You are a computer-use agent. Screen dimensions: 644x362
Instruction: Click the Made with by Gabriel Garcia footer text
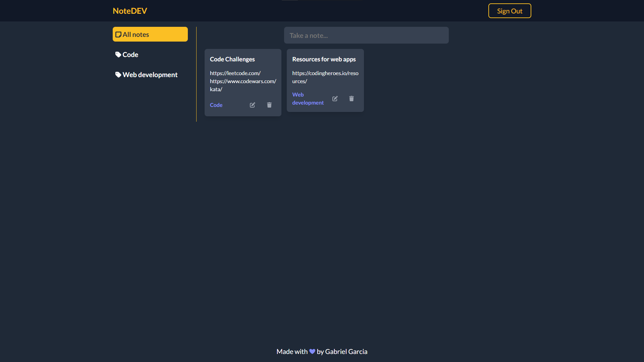[322, 352]
